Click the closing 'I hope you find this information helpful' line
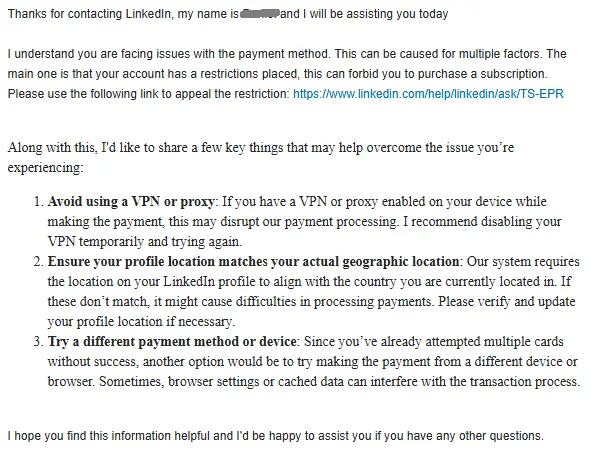The image size is (597, 460). [276, 436]
